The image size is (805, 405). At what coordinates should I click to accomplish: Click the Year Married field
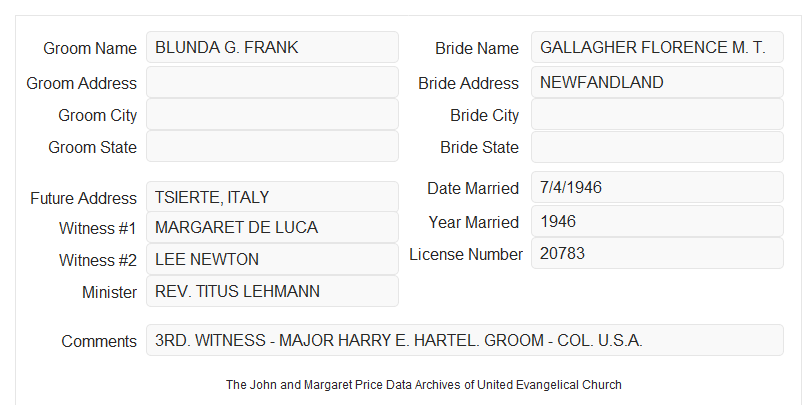657,221
